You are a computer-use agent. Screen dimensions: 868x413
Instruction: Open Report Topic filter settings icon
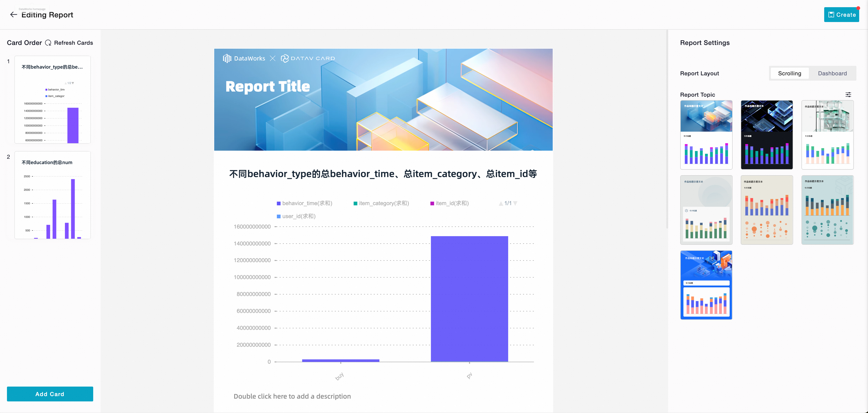click(x=848, y=95)
